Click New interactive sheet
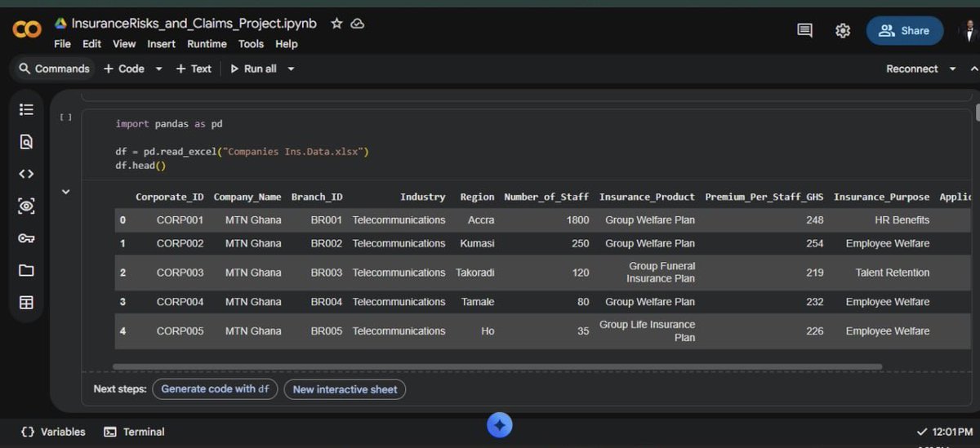This screenshot has width=980, height=448. click(345, 389)
